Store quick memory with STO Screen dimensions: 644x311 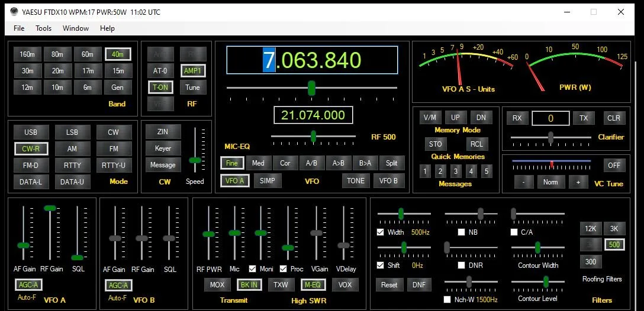point(436,144)
